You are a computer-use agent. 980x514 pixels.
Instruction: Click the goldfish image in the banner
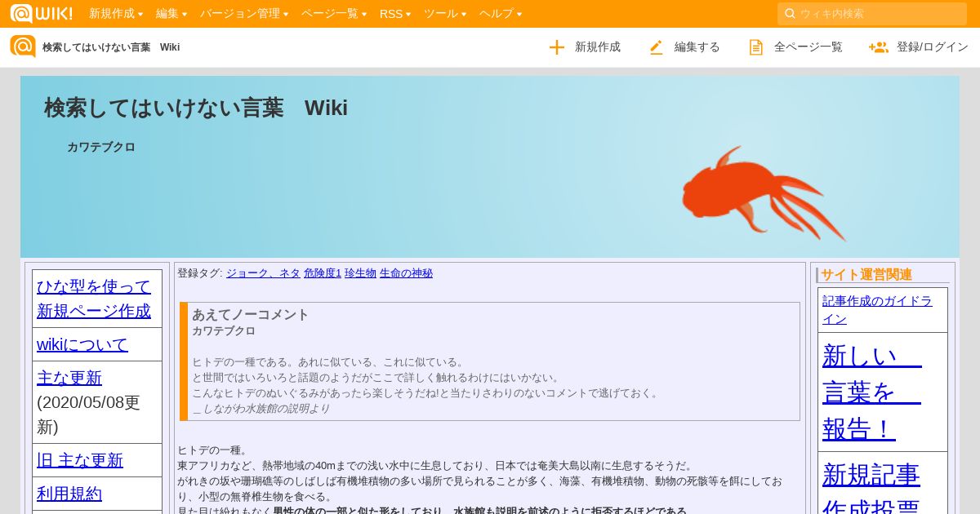click(x=763, y=193)
